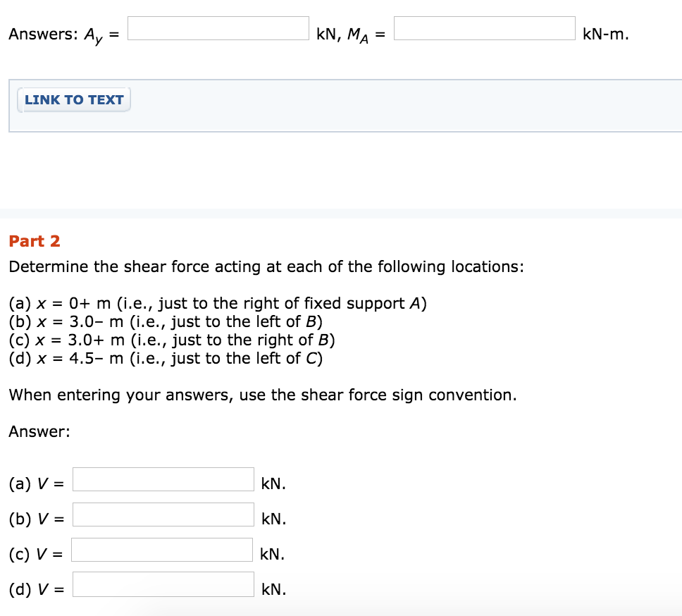Open the linked textbook via LINK TO TEXT

[x=73, y=99]
